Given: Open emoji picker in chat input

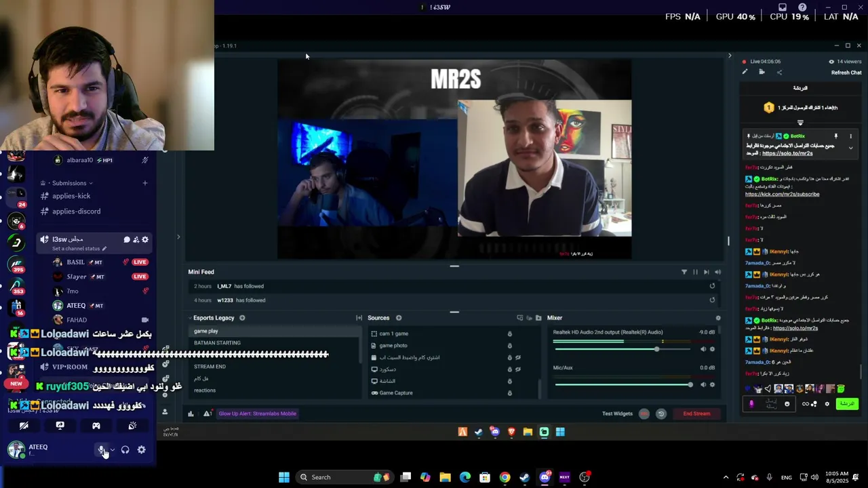Looking at the screenshot, I should pyautogui.click(x=787, y=404).
